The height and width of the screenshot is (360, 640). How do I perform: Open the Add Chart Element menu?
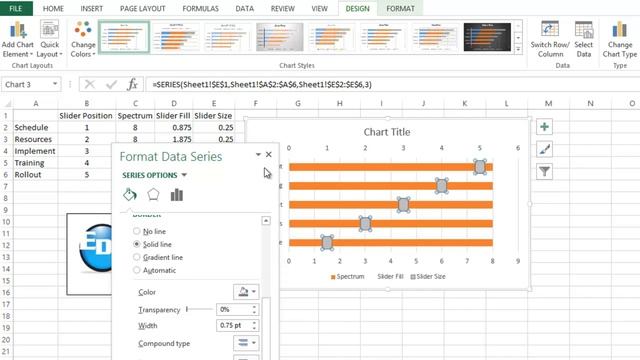point(18,40)
